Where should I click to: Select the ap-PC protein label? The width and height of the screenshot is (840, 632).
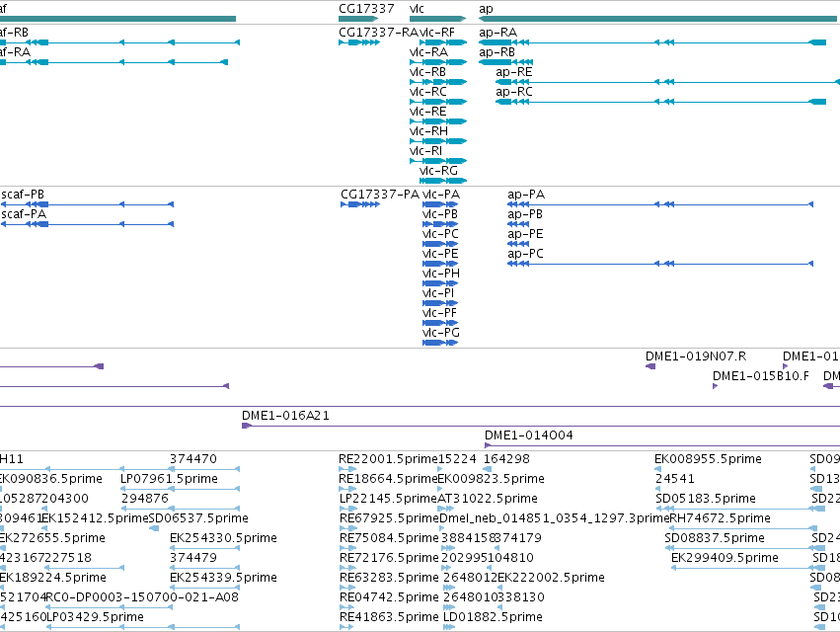tap(525, 254)
